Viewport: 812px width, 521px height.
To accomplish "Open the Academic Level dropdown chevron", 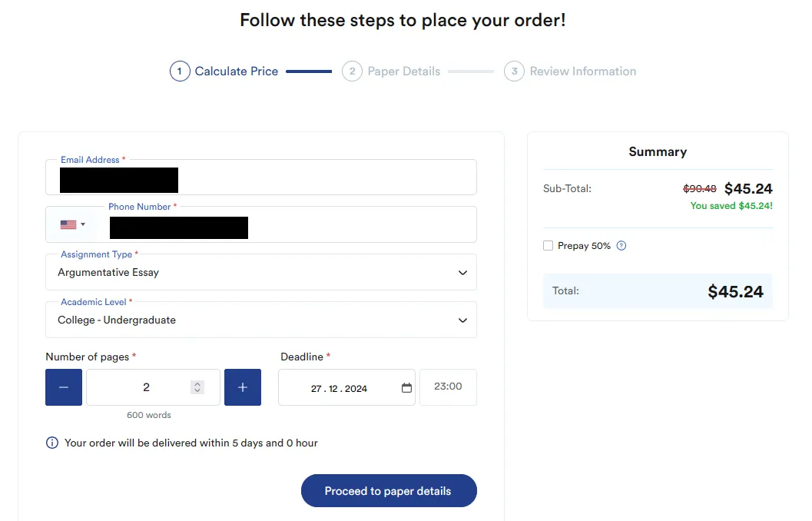I will 462,320.
